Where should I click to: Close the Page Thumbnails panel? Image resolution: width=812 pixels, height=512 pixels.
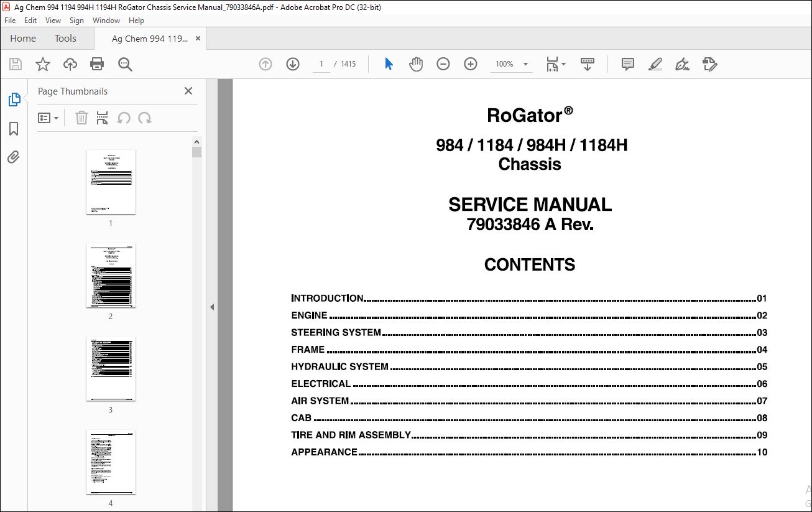[x=188, y=91]
